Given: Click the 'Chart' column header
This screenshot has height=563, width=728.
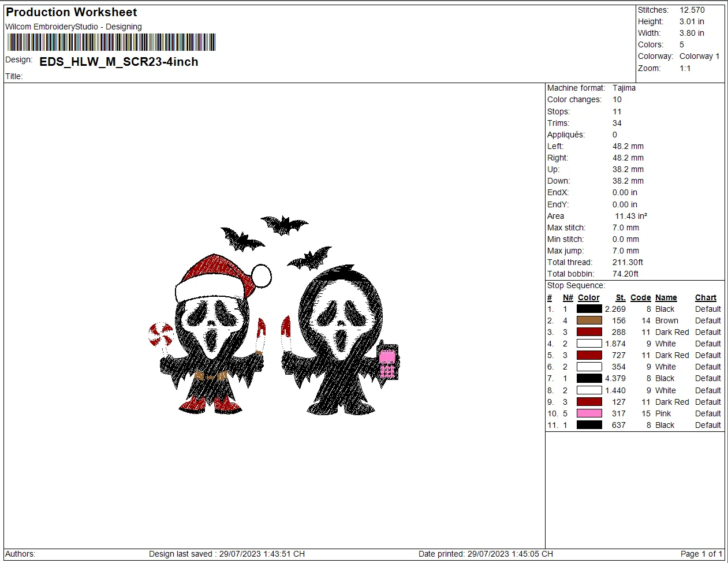Looking at the screenshot, I should [705, 297].
